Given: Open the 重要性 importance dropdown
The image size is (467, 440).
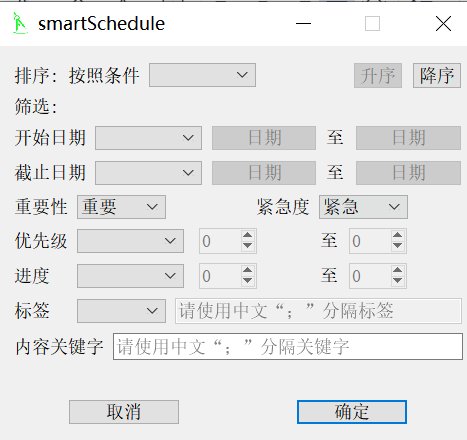Looking at the screenshot, I should pyautogui.click(x=121, y=207).
